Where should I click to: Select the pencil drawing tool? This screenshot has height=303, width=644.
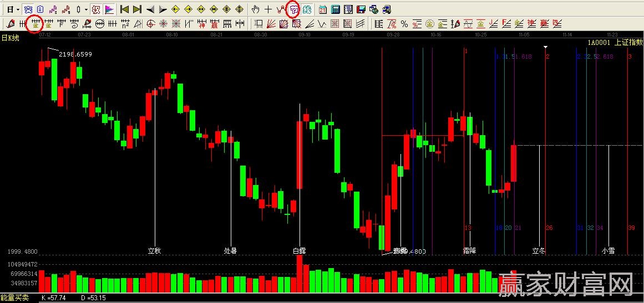tap(11, 24)
